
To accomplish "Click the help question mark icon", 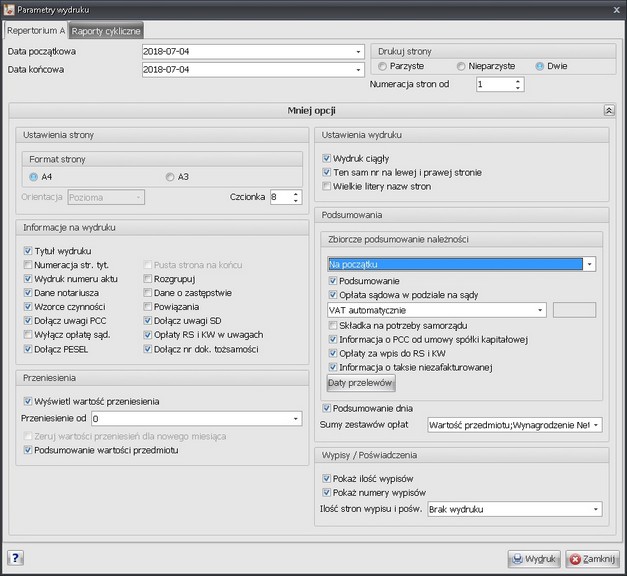I will click(x=16, y=558).
